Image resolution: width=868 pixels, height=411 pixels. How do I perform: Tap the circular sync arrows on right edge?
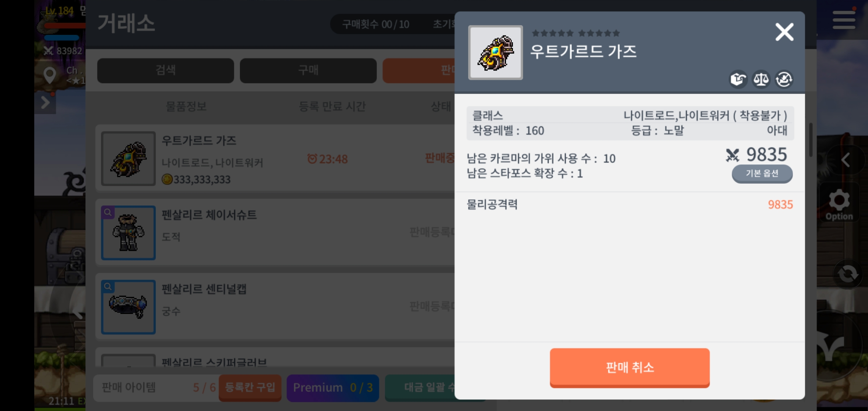[x=847, y=274]
